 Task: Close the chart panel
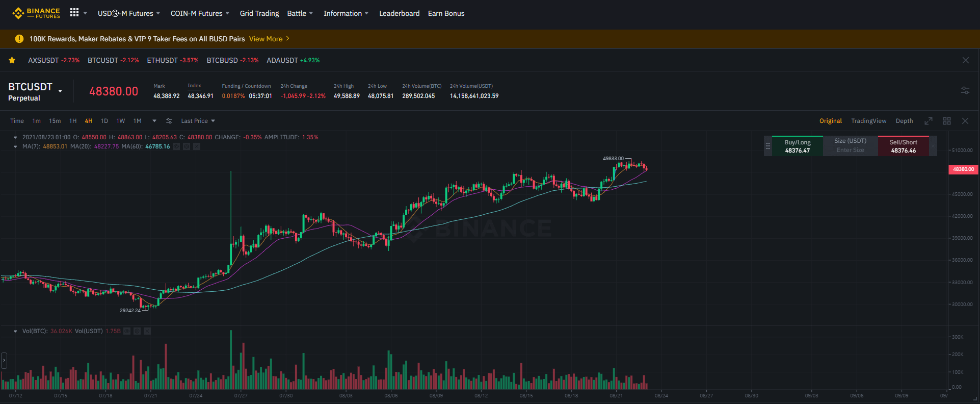click(965, 121)
